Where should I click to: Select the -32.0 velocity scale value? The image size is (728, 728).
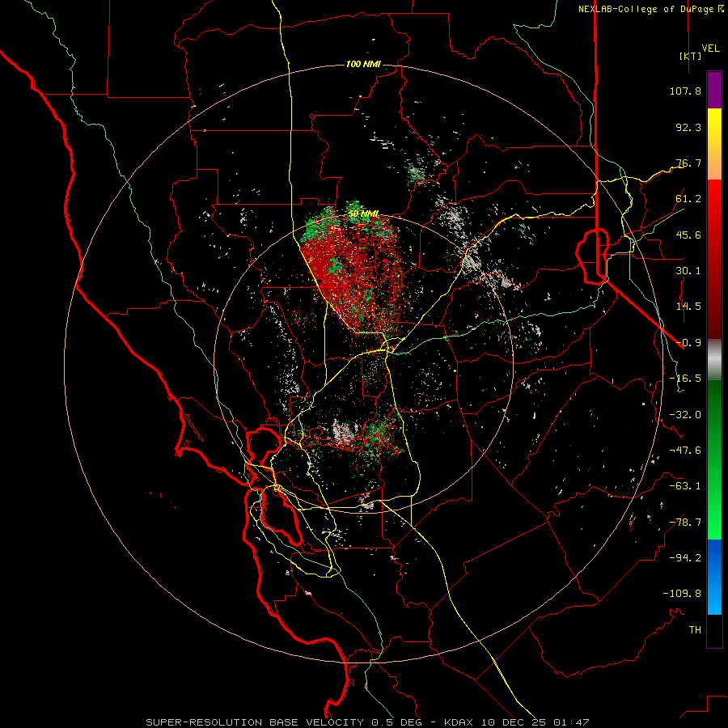coord(685,415)
